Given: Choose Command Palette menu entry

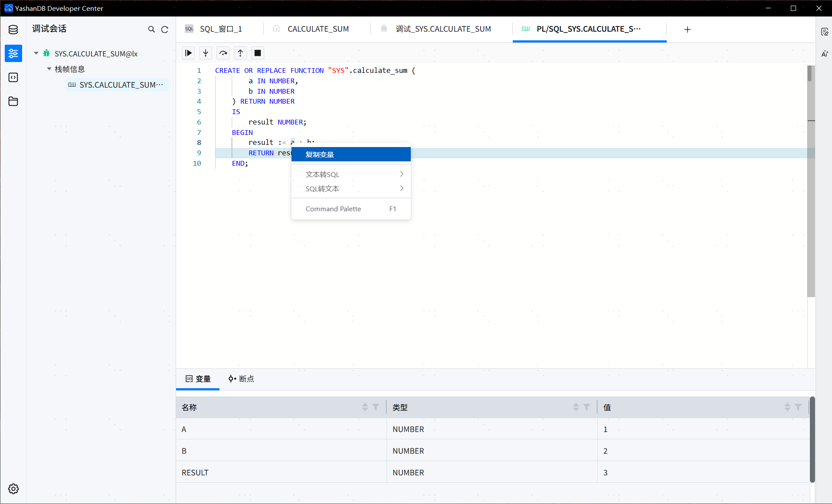Looking at the screenshot, I should pyautogui.click(x=350, y=209).
